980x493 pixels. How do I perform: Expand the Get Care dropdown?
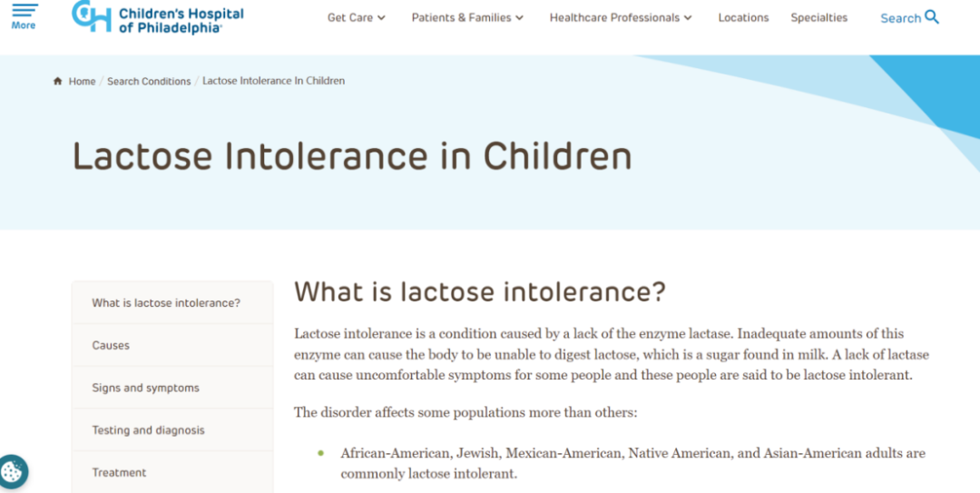[x=356, y=18]
